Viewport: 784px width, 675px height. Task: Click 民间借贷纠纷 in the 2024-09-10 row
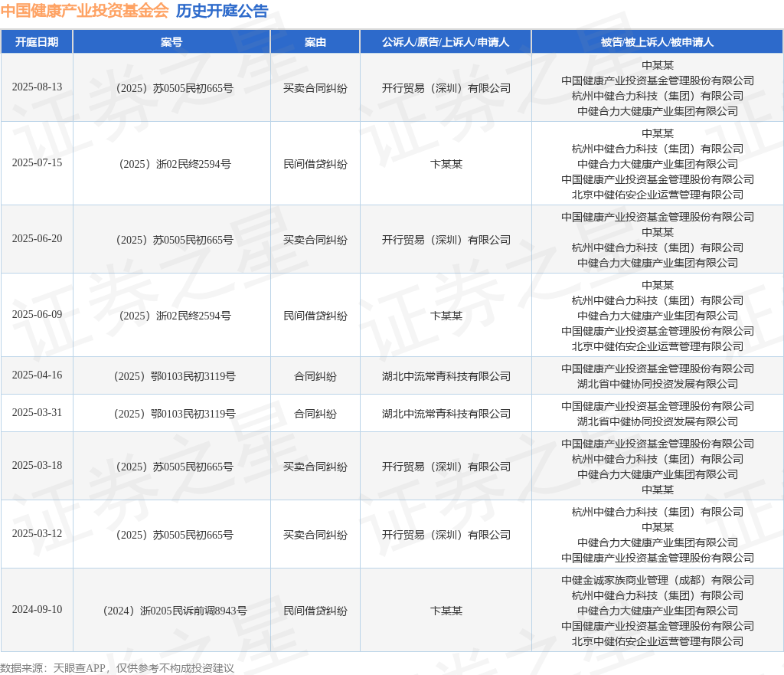pos(315,611)
